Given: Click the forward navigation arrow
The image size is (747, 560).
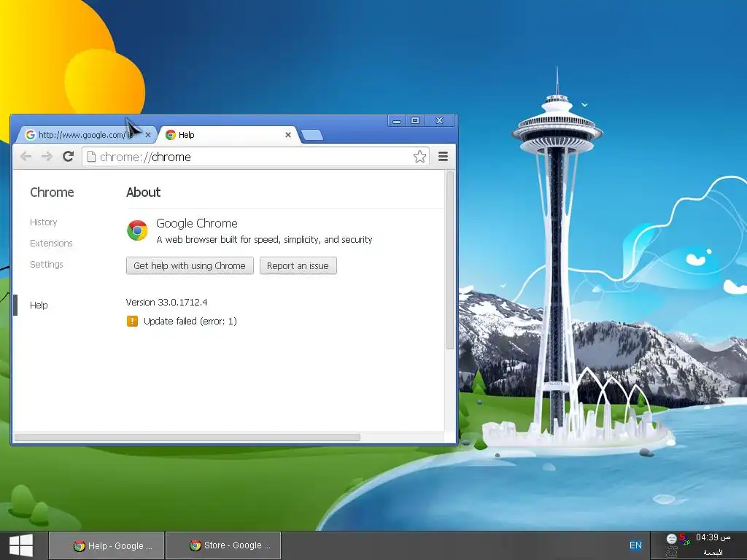Looking at the screenshot, I should coord(47,156).
